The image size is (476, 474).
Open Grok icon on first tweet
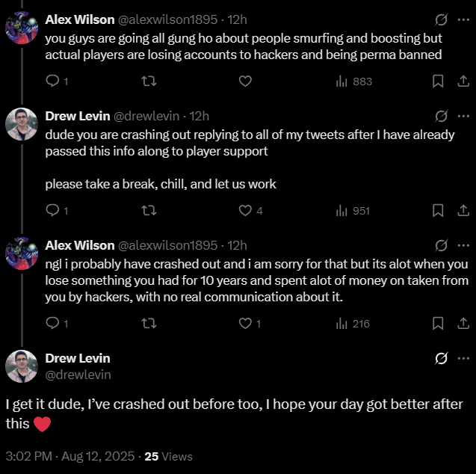pos(441,19)
